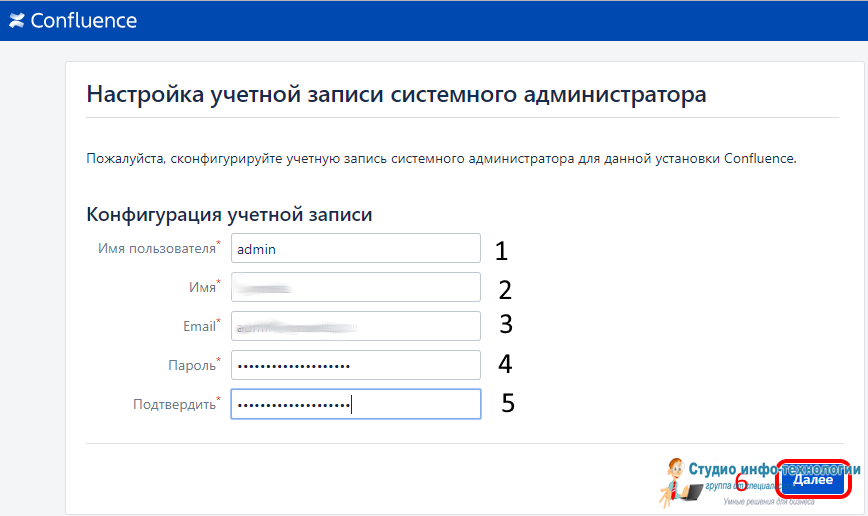
Task: Click the Пароль password field
Action: click(355, 366)
